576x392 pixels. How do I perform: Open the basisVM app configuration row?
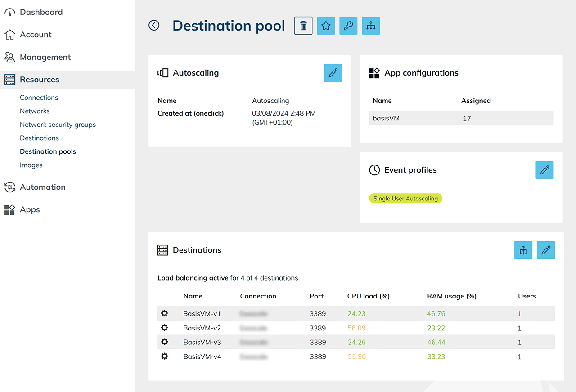coord(461,119)
